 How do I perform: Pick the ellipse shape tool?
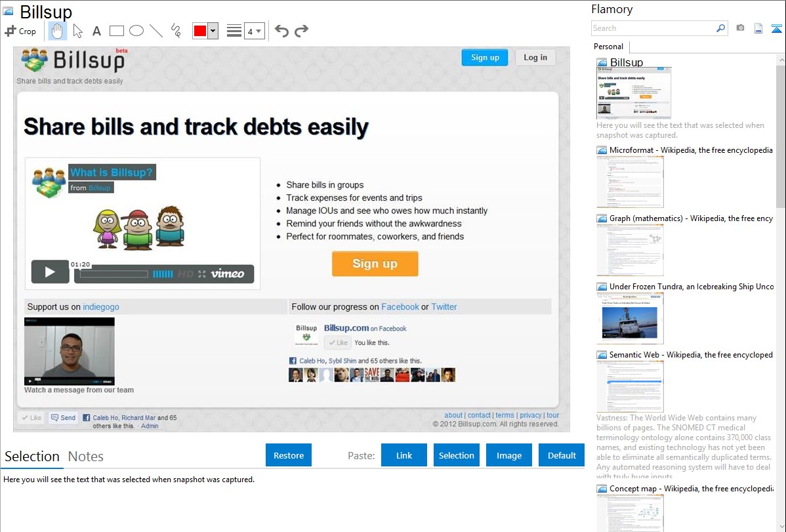pyautogui.click(x=136, y=31)
